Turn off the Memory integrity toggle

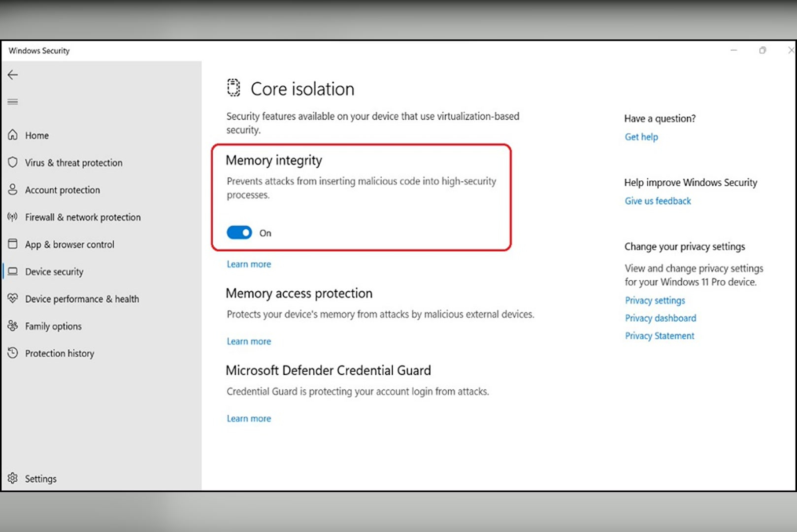[239, 233]
